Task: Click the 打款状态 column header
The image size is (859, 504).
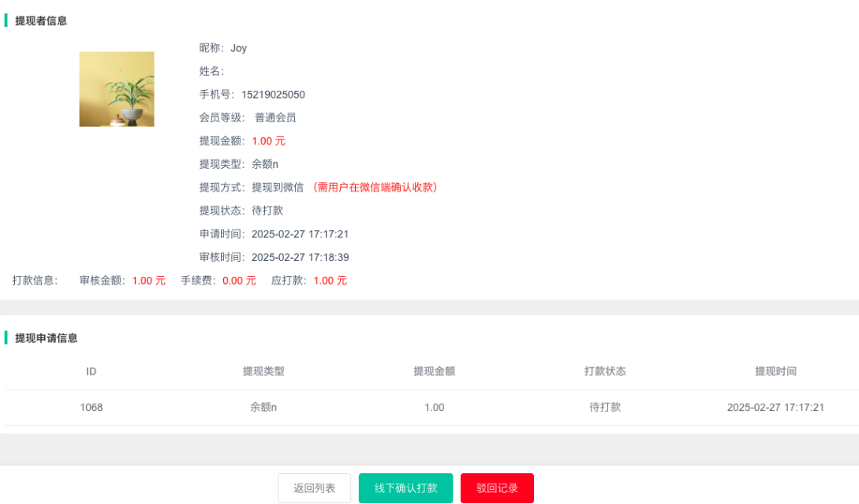Action: (605, 371)
